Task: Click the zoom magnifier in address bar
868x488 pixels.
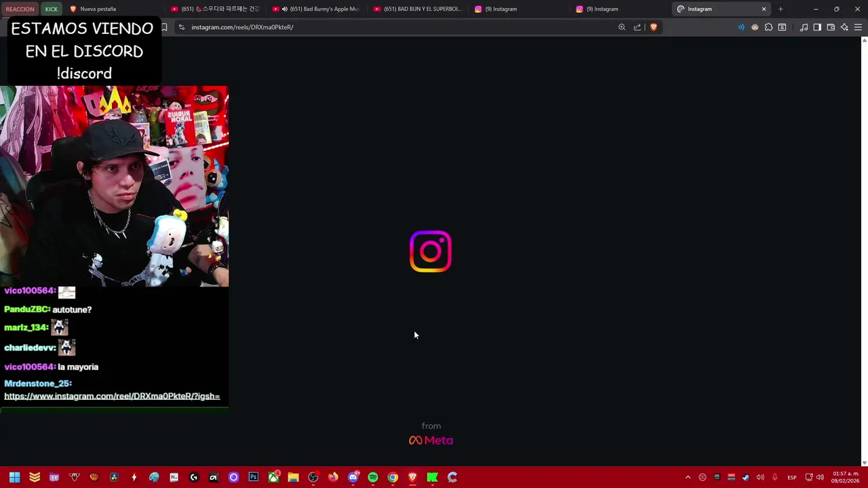Action: (622, 27)
